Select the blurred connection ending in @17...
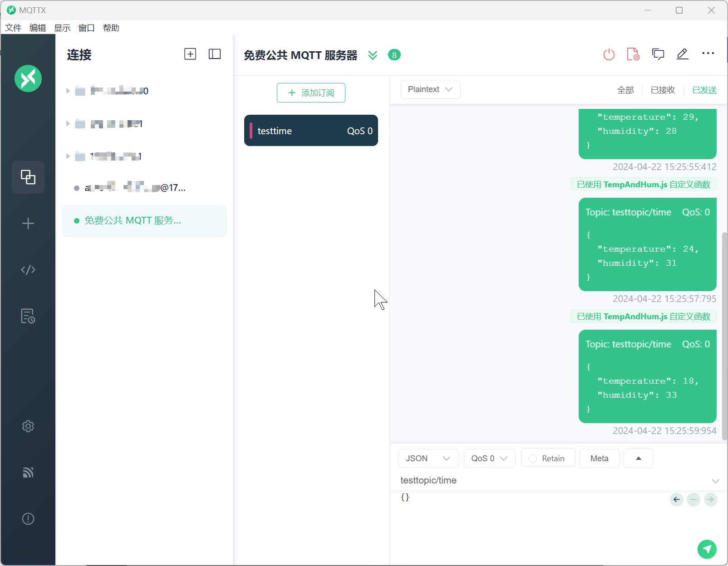The image size is (728, 566). (x=144, y=188)
